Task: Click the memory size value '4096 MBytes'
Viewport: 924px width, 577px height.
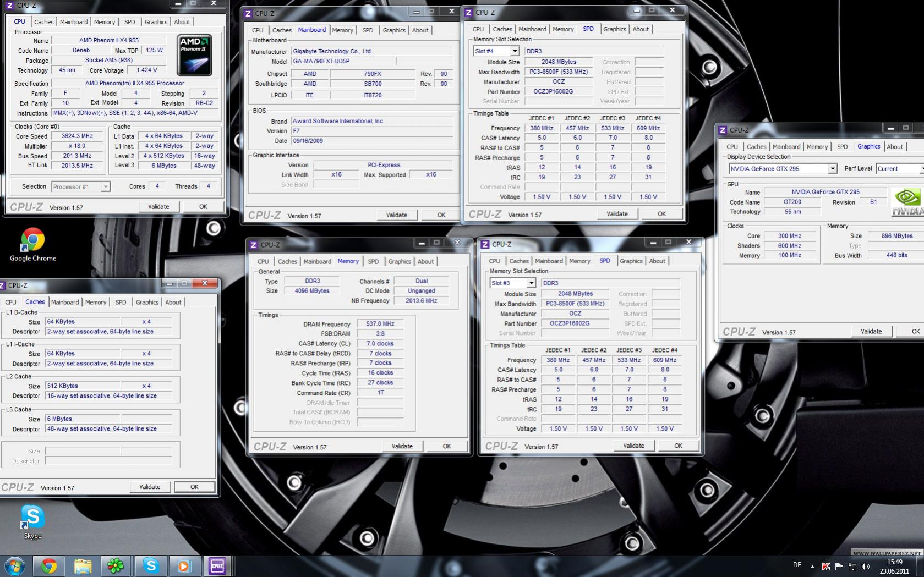Action: point(312,291)
